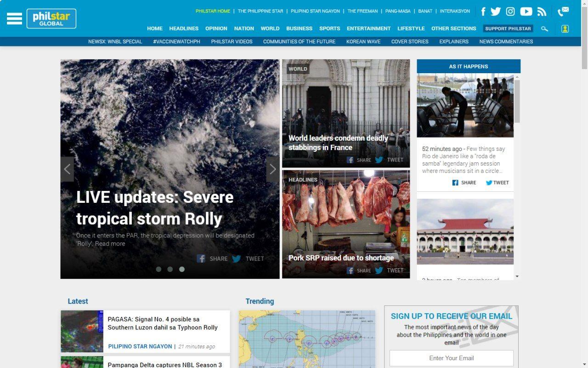Open the hamburger menu icon

(x=14, y=18)
